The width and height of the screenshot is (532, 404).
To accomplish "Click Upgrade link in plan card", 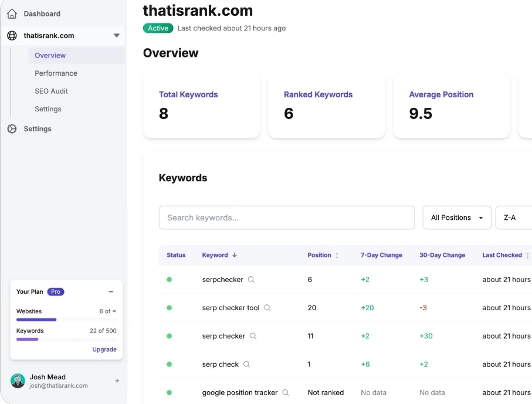I will click(104, 349).
